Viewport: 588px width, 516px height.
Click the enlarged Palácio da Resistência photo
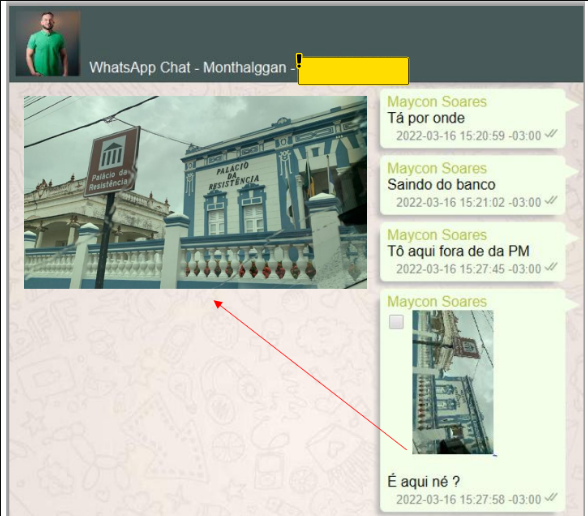click(195, 192)
